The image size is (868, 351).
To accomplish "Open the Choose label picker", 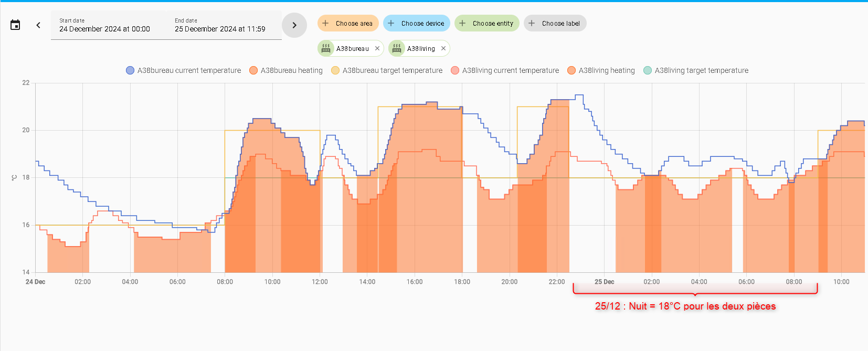I will click(x=555, y=23).
